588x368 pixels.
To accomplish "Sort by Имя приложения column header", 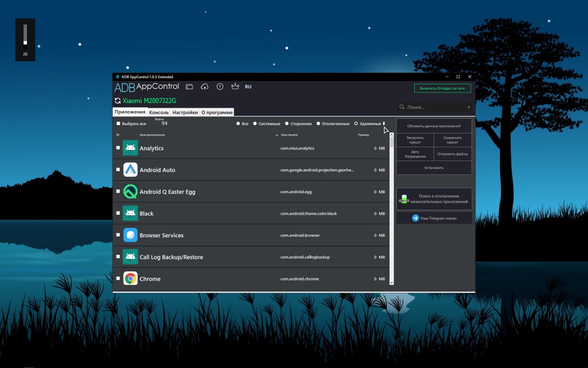I will pyautogui.click(x=152, y=135).
